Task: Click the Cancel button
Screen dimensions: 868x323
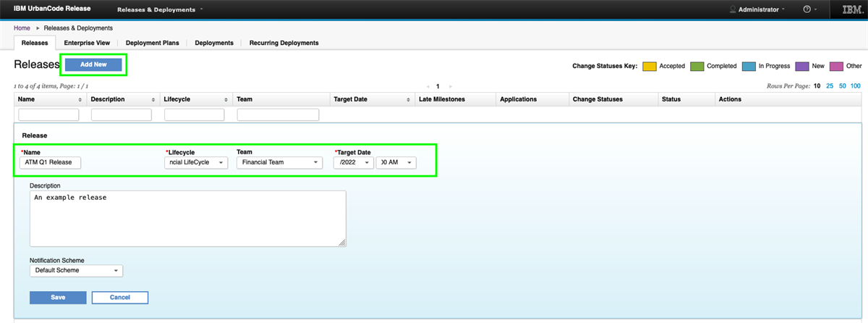Action: [119, 298]
